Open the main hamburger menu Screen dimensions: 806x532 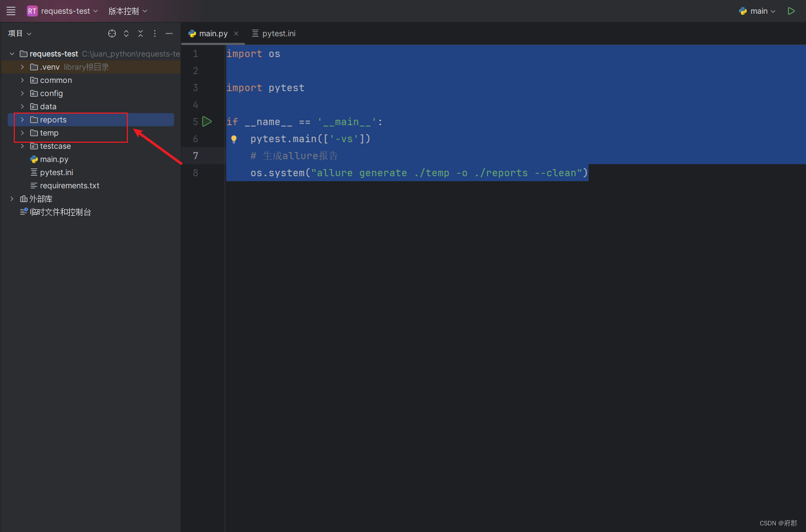[x=11, y=10]
